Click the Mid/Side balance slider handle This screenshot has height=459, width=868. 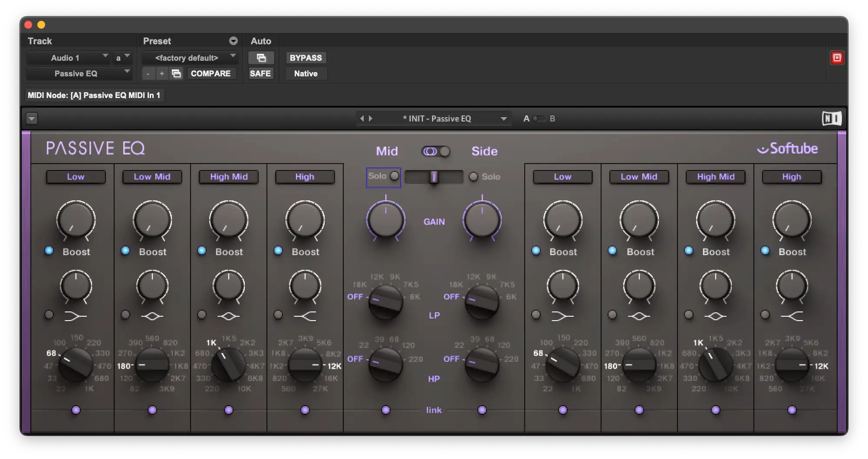coord(434,177)
